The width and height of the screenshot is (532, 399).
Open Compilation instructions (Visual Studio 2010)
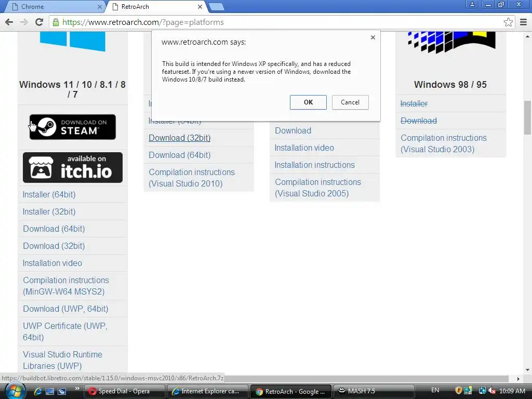(x=192, y=178)
